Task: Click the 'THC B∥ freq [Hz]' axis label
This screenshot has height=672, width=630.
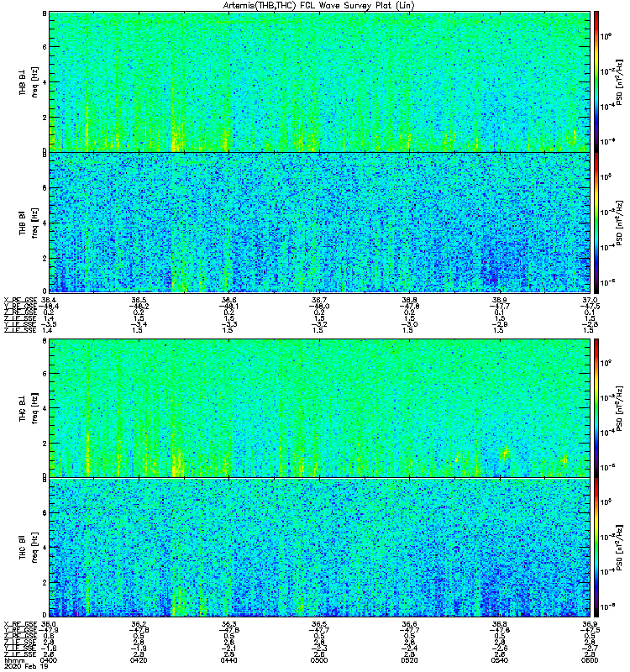Action: [29, 548]
